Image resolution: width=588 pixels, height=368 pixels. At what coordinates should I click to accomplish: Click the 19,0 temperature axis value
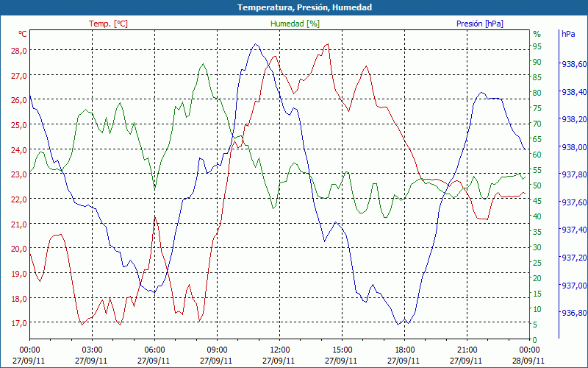(19, 274)
